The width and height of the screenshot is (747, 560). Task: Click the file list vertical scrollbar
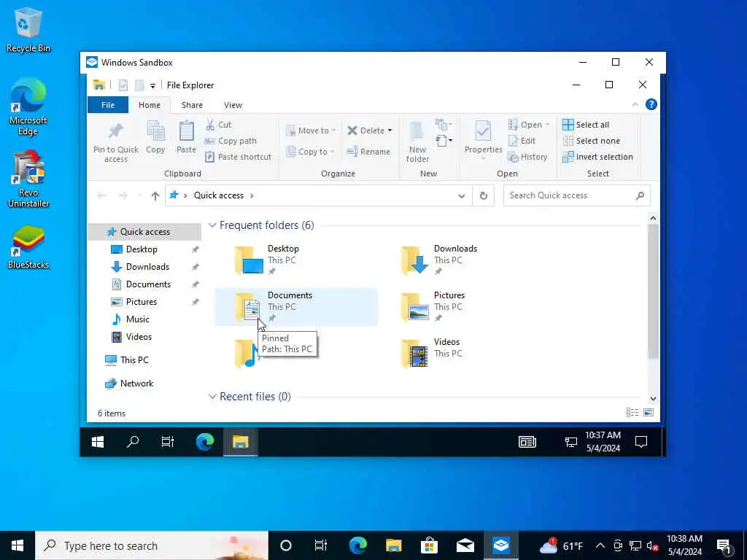coord(653,291)
